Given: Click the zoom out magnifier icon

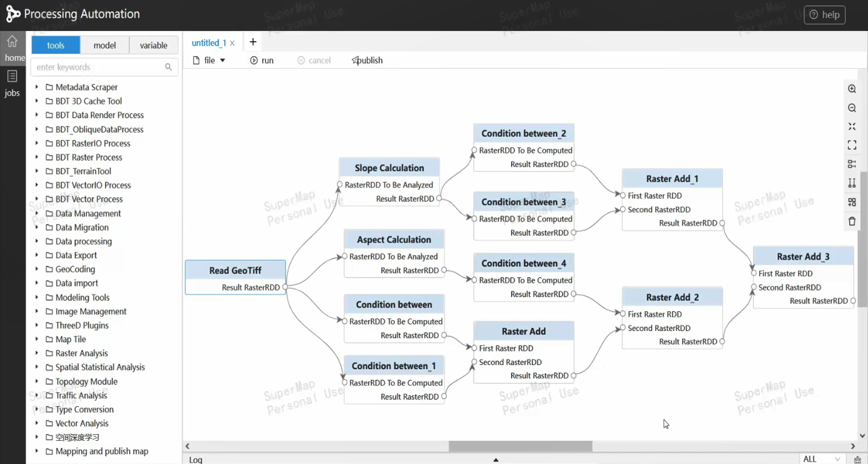Looking at the screenshot, I should click(852, 108).
